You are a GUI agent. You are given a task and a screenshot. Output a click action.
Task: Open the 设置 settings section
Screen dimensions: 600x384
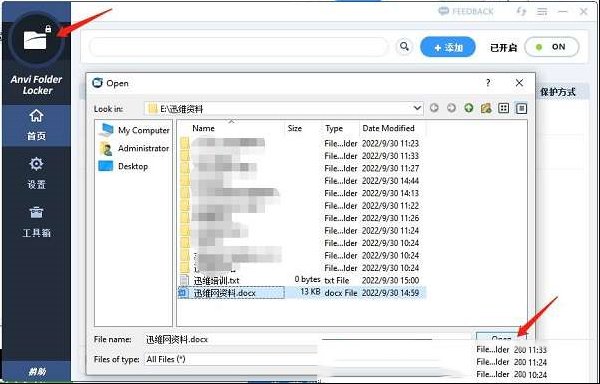36,173
